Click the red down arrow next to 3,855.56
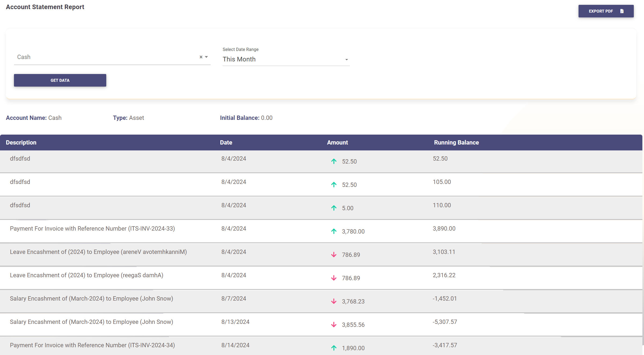The width and height of the screenshot is (644, 355). (x=334, y=324)
